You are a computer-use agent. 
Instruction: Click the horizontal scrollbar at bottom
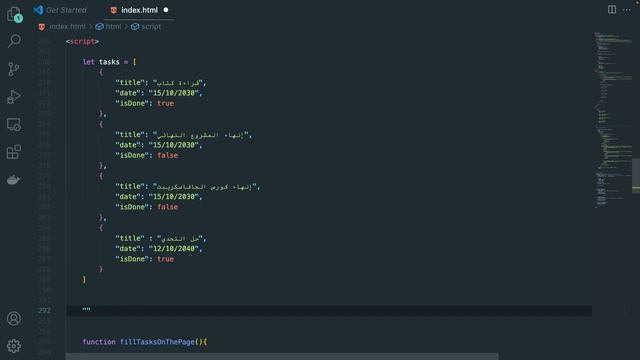click(x=282, y=356)
